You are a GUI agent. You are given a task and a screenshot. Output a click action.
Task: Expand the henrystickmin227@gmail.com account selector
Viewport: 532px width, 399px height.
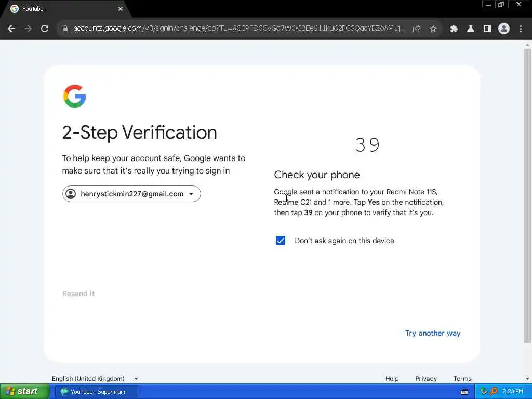click(x=131, y=194)
